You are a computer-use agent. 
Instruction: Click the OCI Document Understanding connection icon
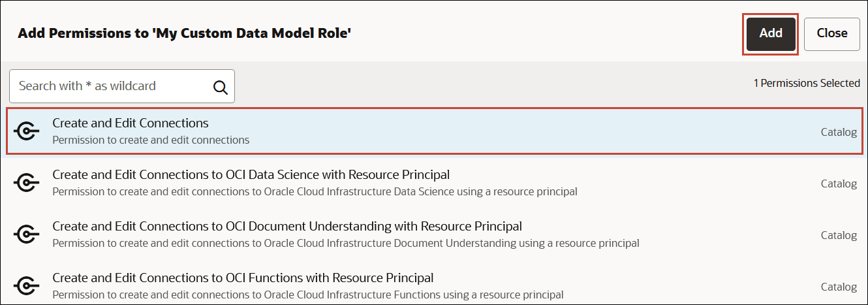pos(26,234)
